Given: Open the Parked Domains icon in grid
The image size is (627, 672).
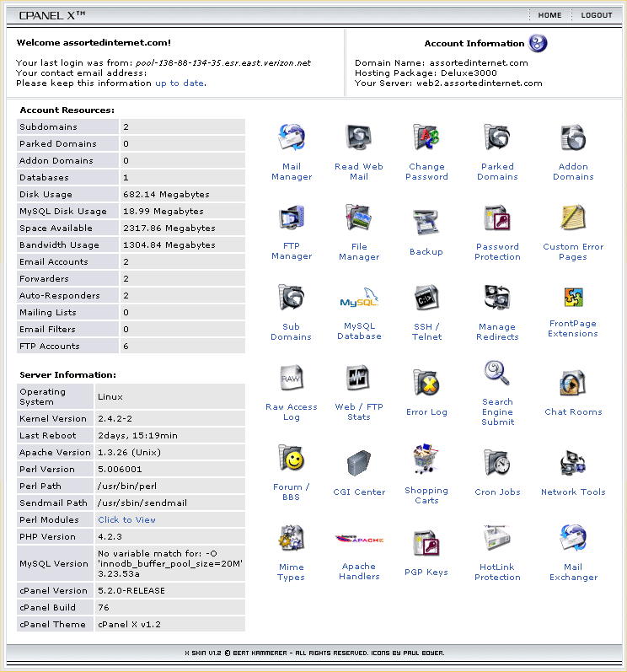Looking at the screenshot, I should tap(497, 137).
